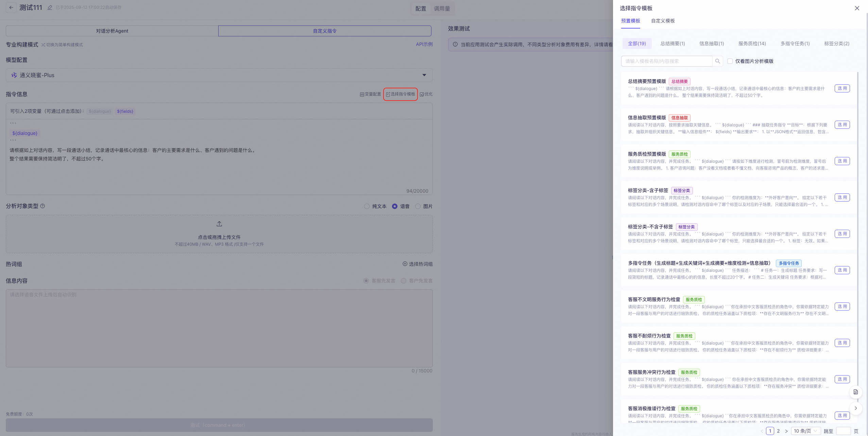Viewport: 868px width, 436px height.
Task: Select 客户先发言 radio option
Action: 404,281
